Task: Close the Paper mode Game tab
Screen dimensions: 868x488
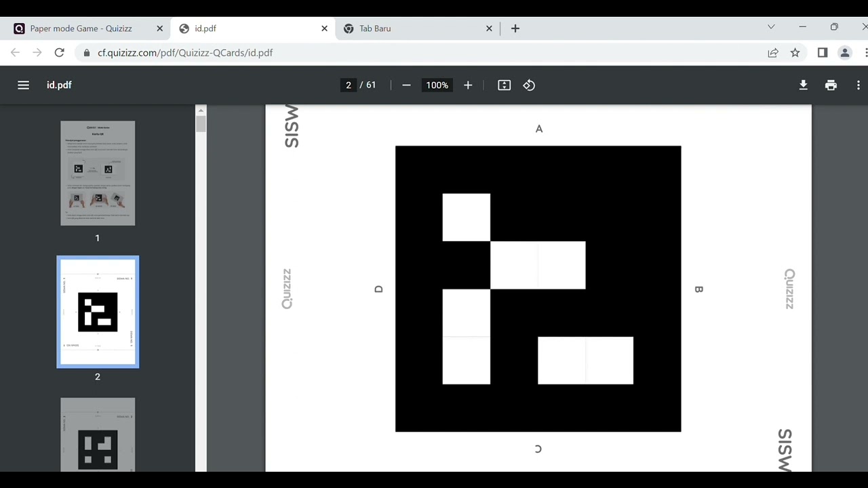Action: click(x=159, y=28)
